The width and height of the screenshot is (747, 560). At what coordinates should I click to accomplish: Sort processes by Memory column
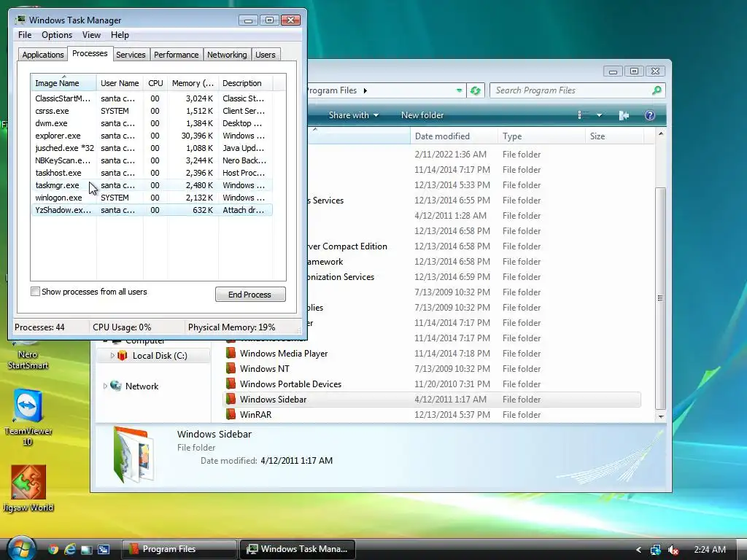(x=193, y=83)
